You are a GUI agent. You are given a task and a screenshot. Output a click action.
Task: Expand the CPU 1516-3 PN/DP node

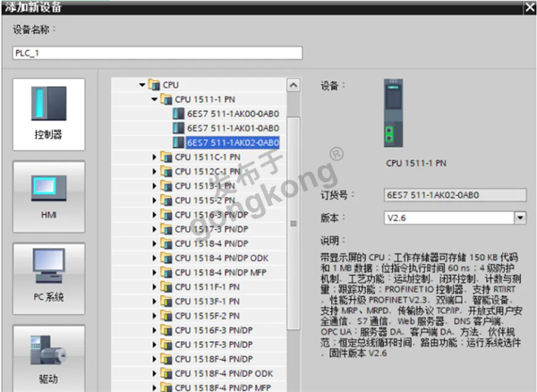(x=155, y=215)
